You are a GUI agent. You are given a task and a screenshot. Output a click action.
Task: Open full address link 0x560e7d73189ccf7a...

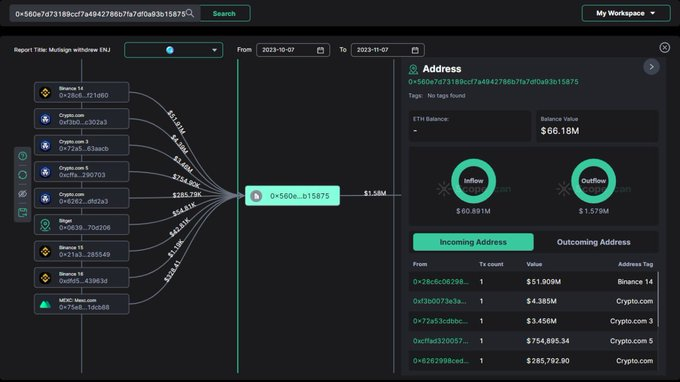pos(493,82)
